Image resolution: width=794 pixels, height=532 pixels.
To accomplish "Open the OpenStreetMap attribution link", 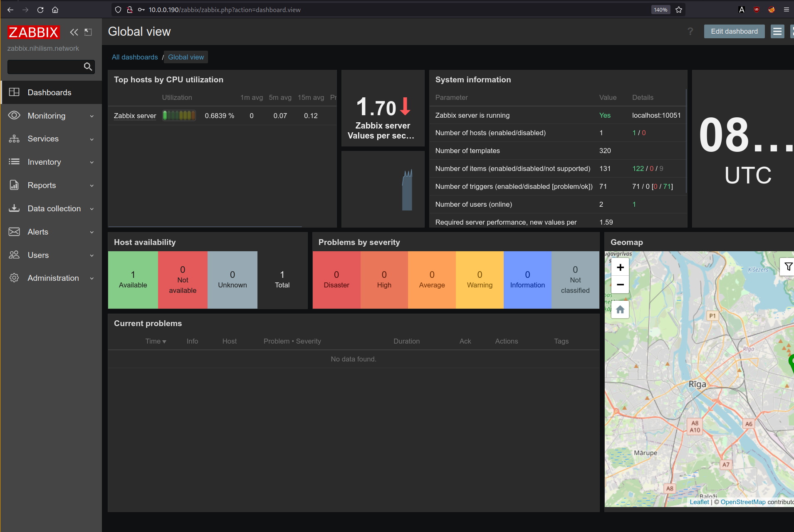I will click(743, 502).
